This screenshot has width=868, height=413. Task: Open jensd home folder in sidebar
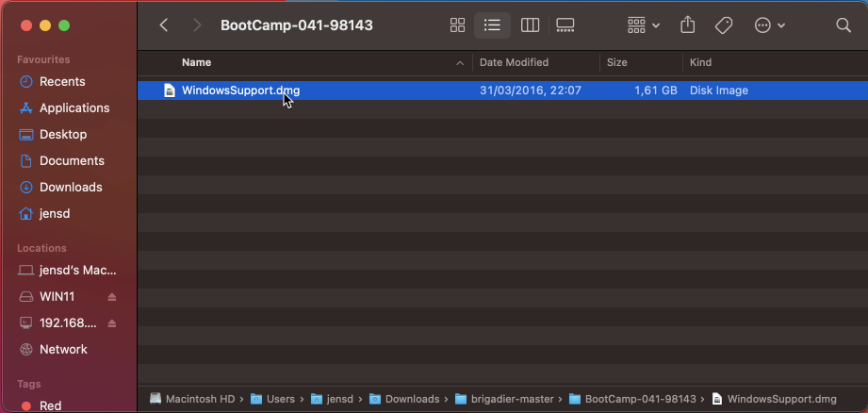44,214
